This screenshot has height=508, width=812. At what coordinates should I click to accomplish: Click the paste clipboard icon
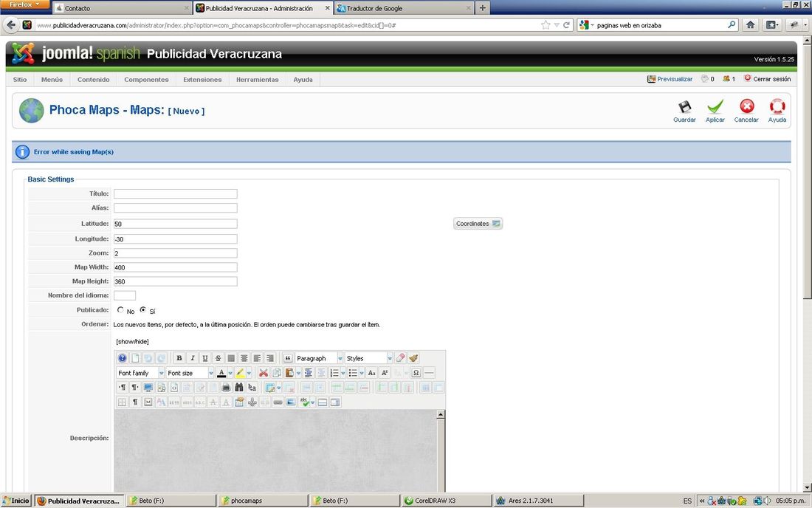[x=289, y=373]
